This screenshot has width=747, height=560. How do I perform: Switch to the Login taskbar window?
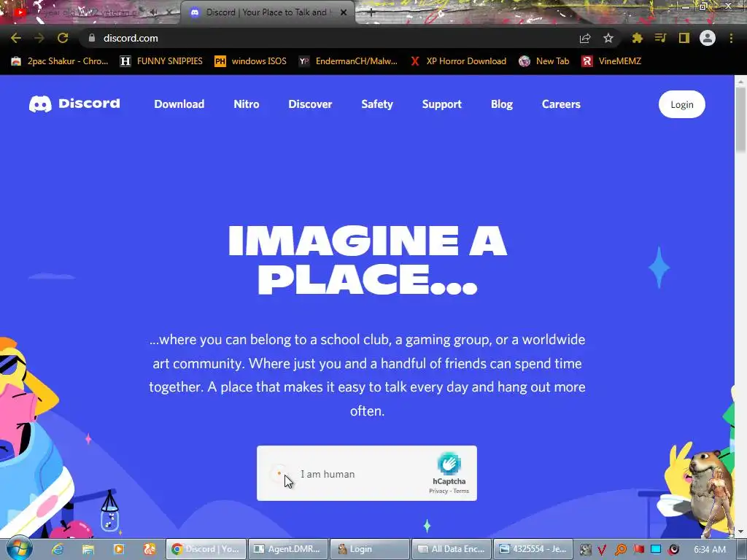[x=370, y=549]
